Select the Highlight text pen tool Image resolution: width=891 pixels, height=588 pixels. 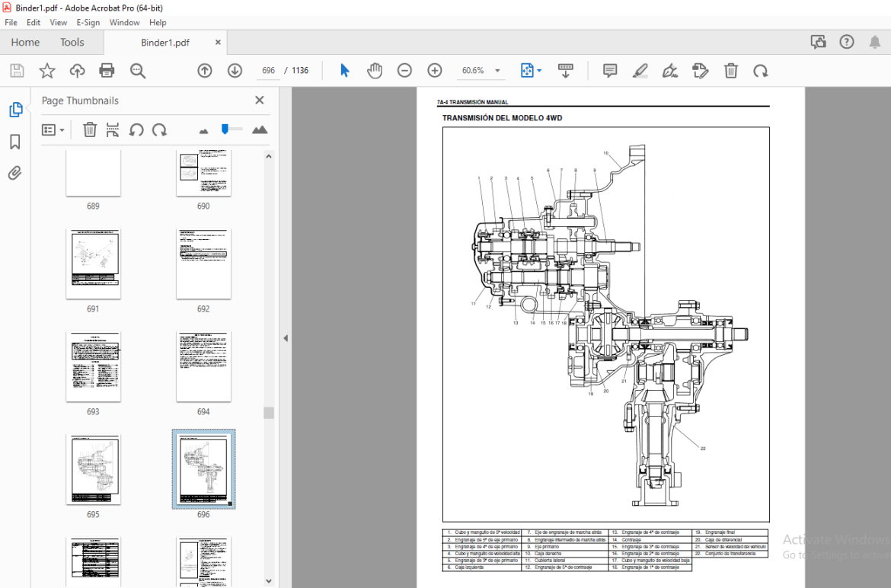click(640, 70)
